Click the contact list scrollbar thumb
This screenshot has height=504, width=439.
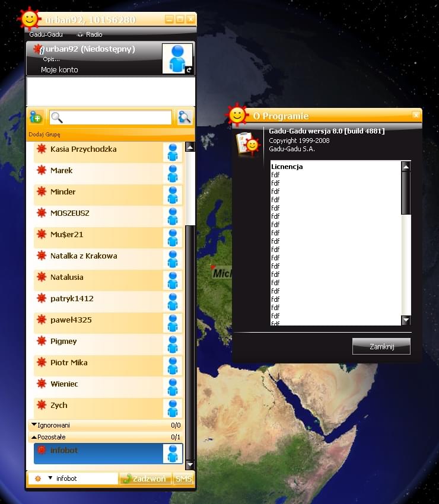[190, 342]
